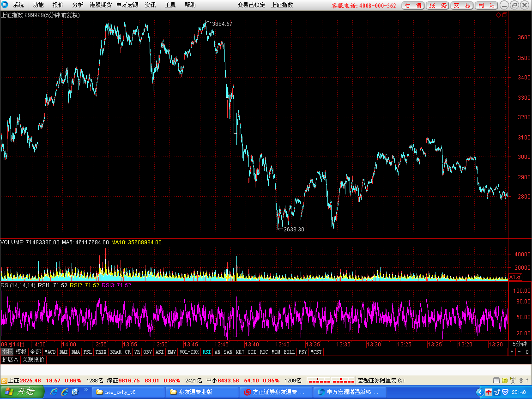Open 功能 menu
The width and height of the screenshot is (532, 399).
pyautogui.click(x=38, y=5)
